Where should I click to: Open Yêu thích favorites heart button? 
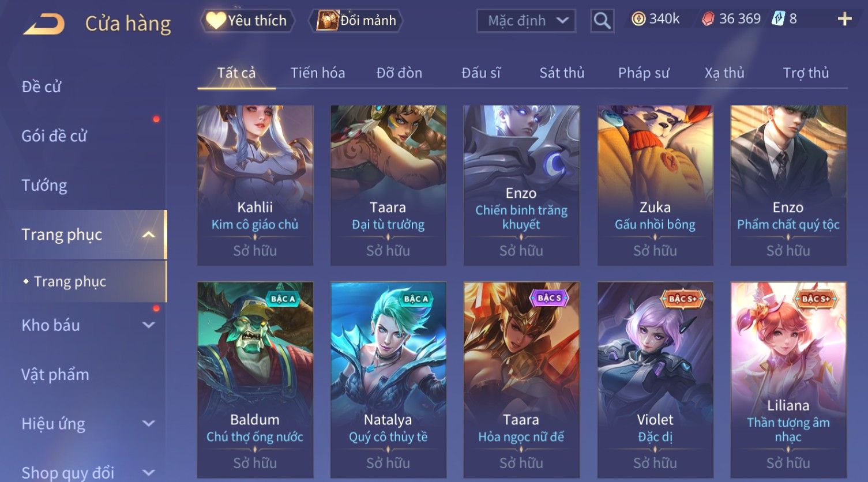point(247,21)
